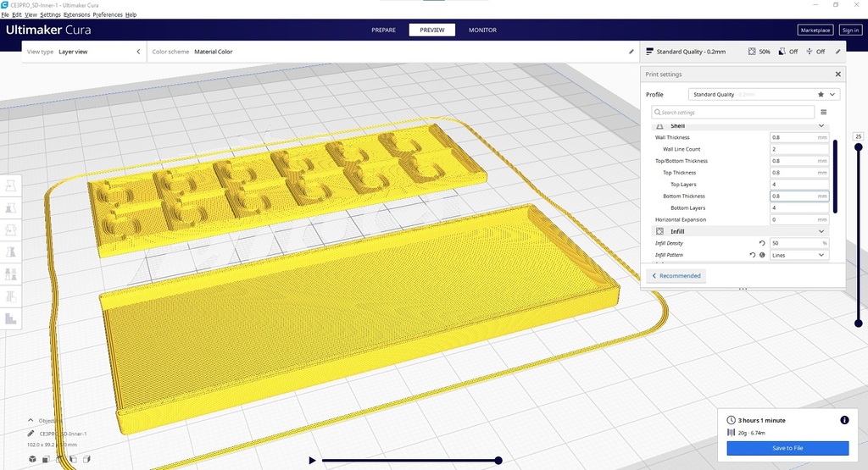The width and height of the screenshot is (868, 470).
Task: Switch to the 3D perspective view cube
Action: [33, 459]
